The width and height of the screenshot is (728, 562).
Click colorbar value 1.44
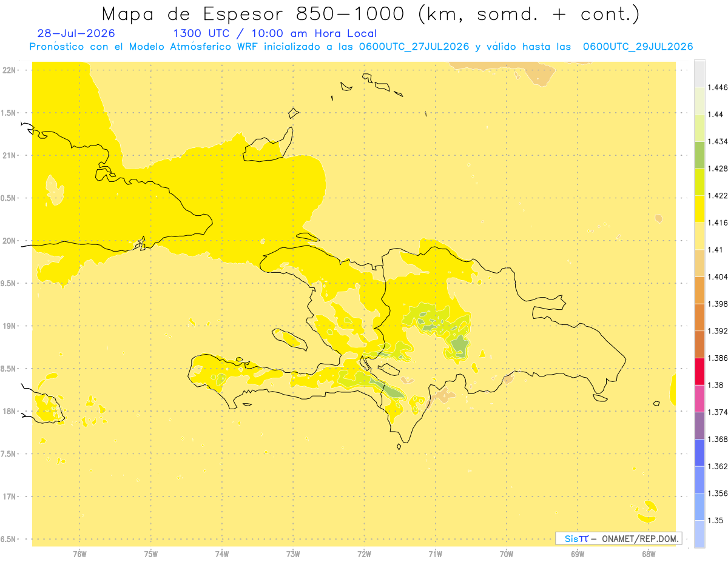(x=716, y=115)
